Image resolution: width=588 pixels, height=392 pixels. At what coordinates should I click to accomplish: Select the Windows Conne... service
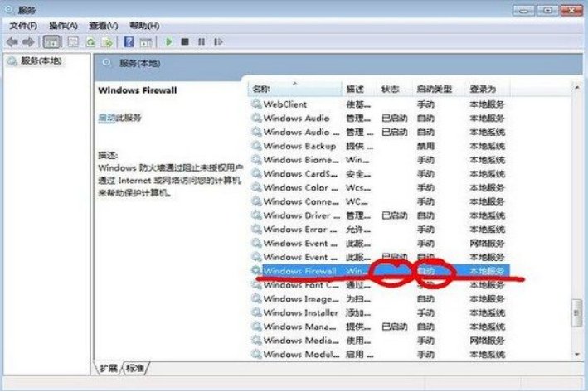379,201
